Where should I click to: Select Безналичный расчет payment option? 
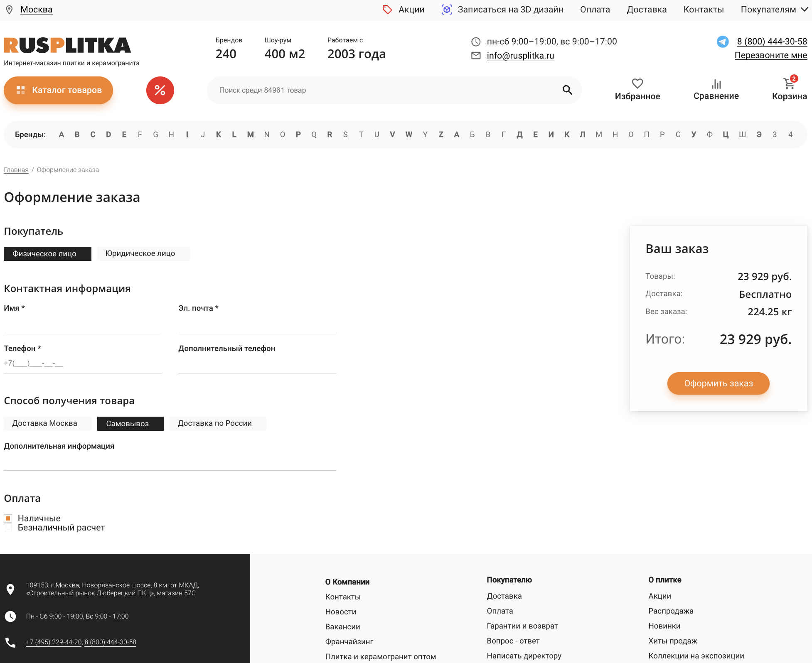(x=8, y=528)
